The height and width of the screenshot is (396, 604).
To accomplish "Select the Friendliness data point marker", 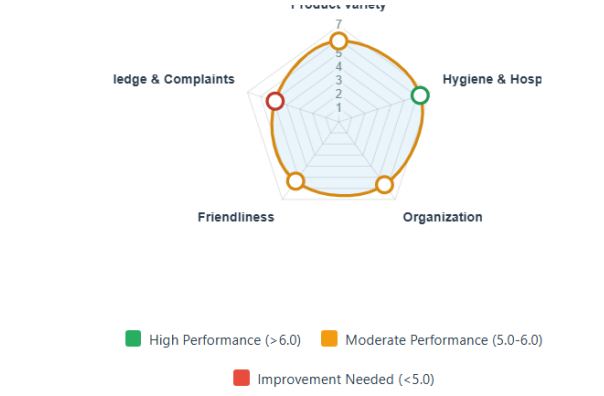I will coord(295,181).
